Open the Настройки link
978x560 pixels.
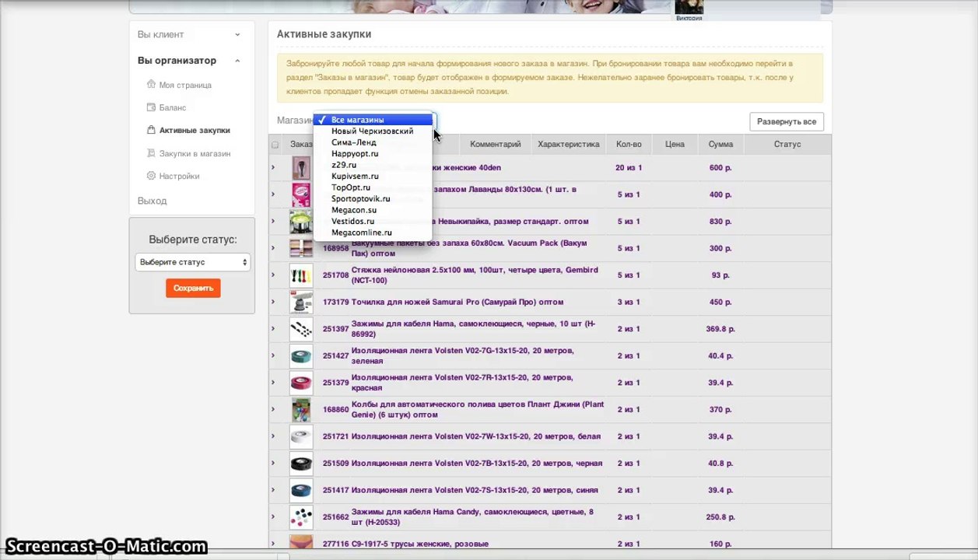[180, 176]
